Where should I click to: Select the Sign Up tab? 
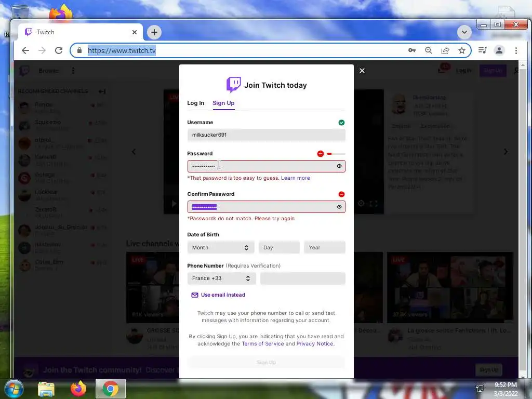point(223,103)
